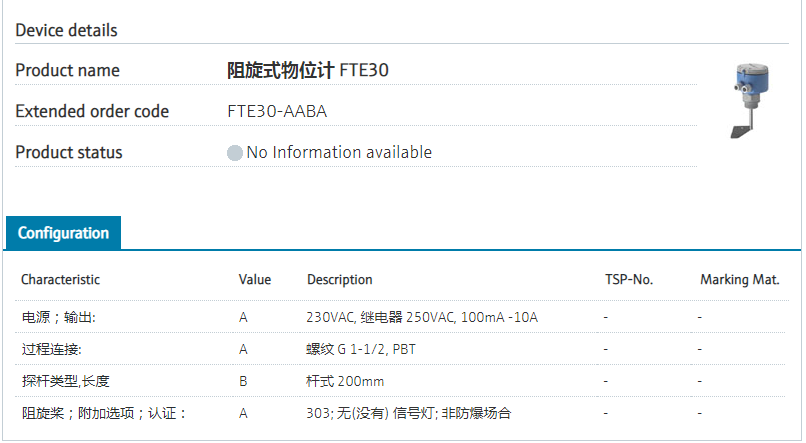
Task: Click the Characteristic column header
Action: point(60,280)
